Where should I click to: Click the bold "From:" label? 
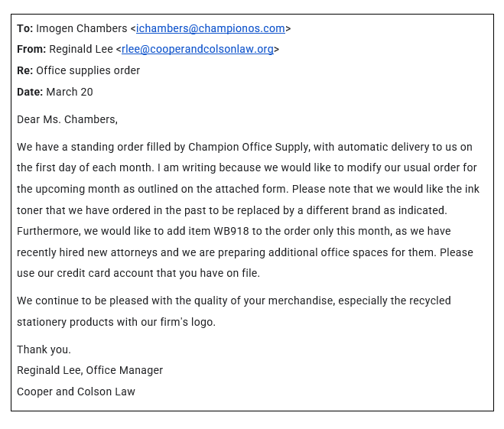coord(31,50)
